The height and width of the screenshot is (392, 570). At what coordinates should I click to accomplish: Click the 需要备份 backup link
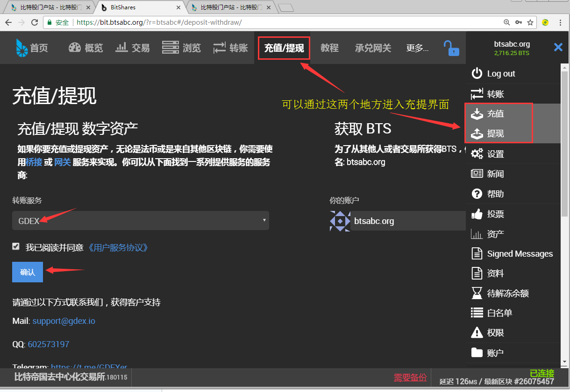tap(410, 378)
